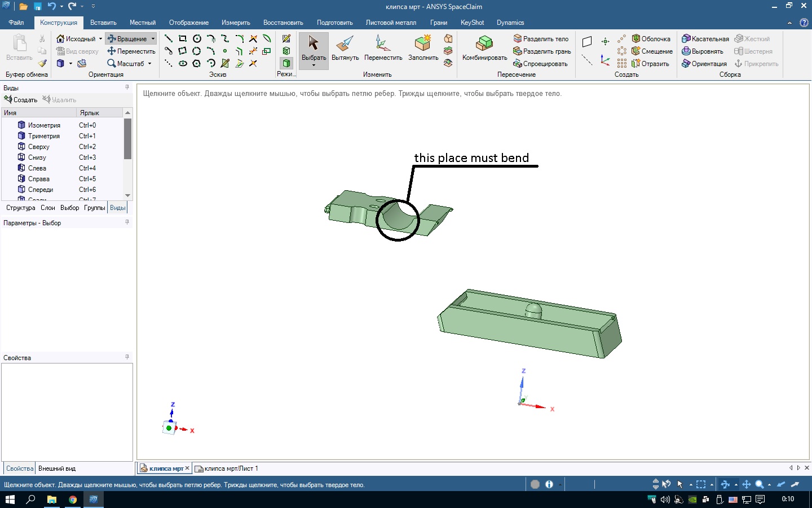
Task: Expand the Масштаб zoom dropdown
Action: (x=150, y=64)
